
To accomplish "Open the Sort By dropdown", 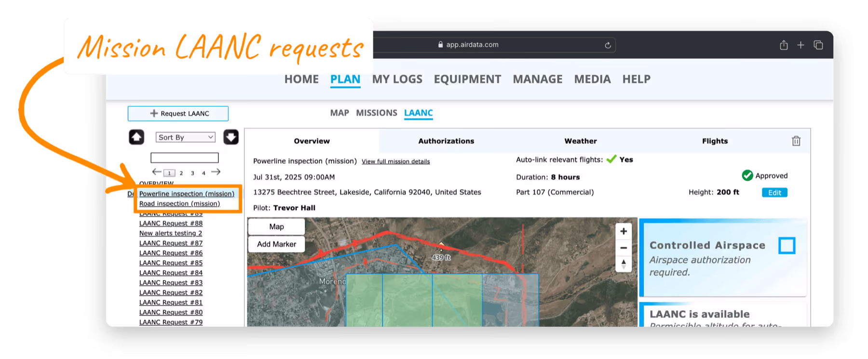I will coord(186,137).
